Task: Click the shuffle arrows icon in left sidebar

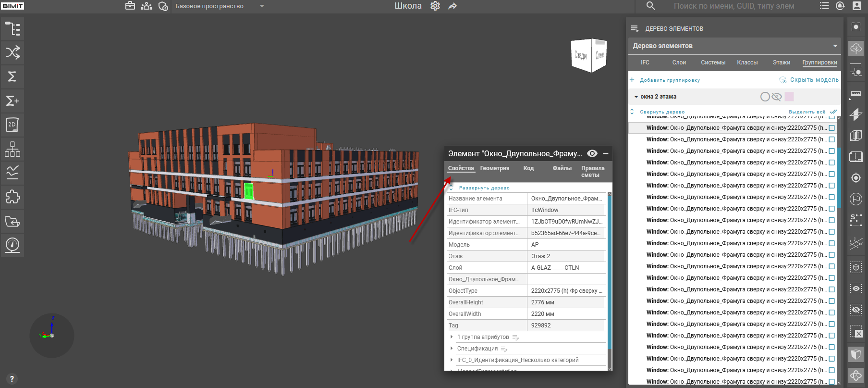Action: pos(12,52)
